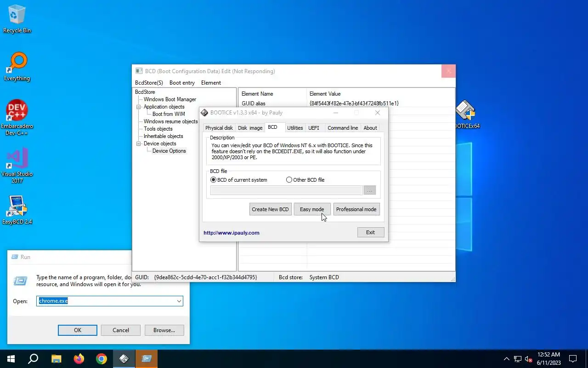
Task: Click the muted volume tray icon
Action: click(529, 359)
